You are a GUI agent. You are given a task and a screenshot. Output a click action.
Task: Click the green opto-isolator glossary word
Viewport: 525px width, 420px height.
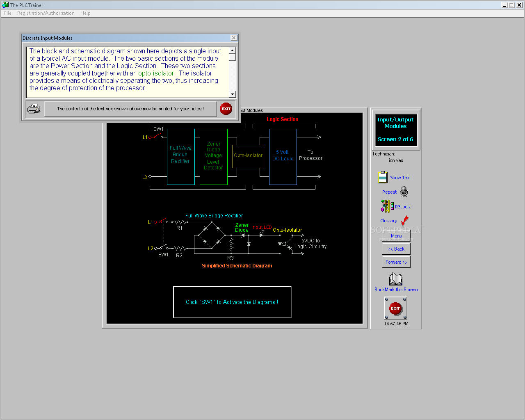156,73
